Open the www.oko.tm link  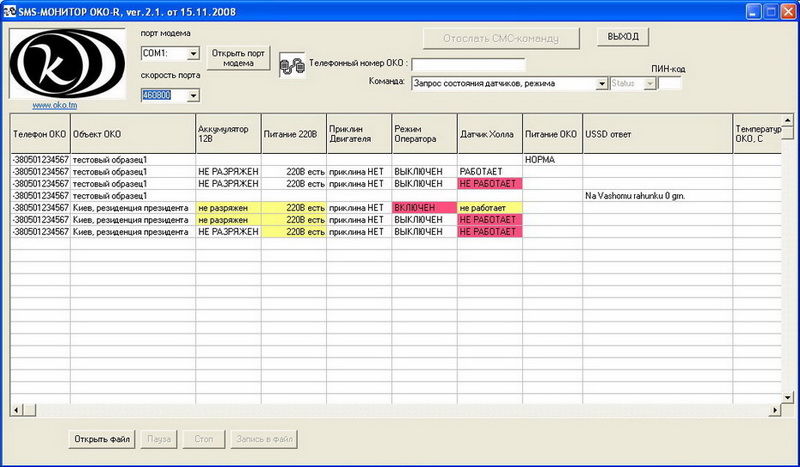[x=50, y=104]
